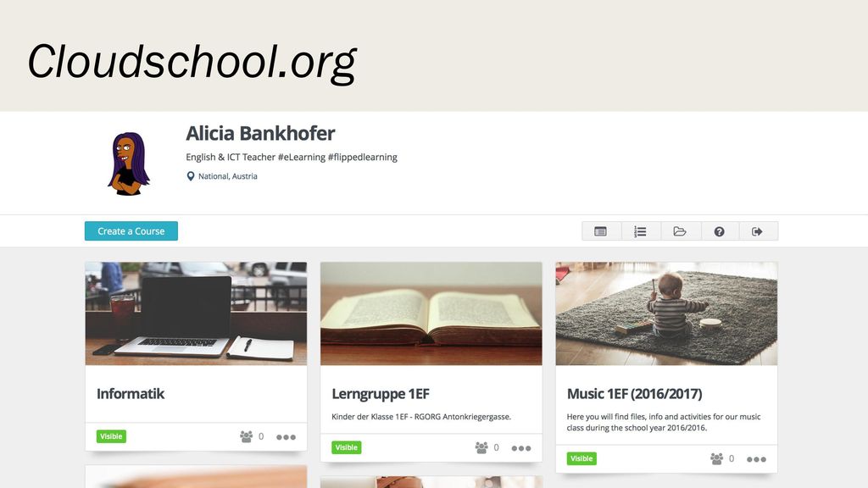Open help via question mark icon
This screenshot has height=488, width=868.
point(720,231)
